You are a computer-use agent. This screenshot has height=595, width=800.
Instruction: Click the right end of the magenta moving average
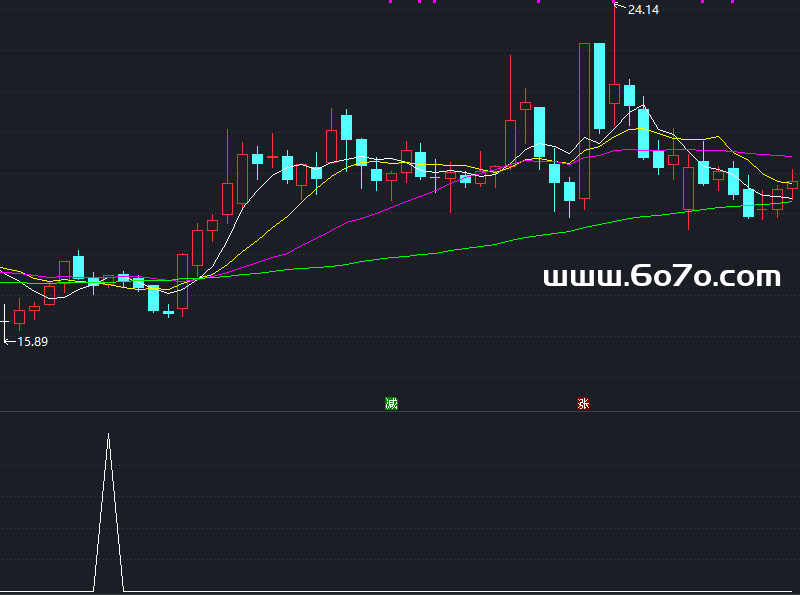pyautogui.click(x=790, y=156)
